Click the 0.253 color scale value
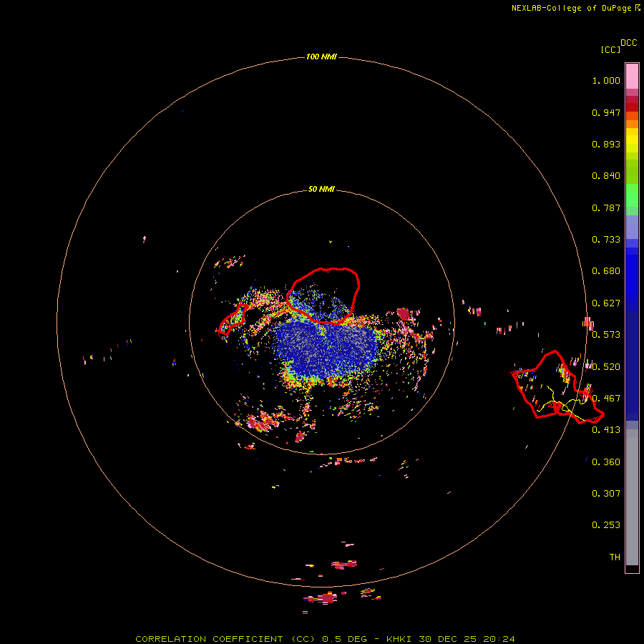644x644 pixels. (606, 525)
